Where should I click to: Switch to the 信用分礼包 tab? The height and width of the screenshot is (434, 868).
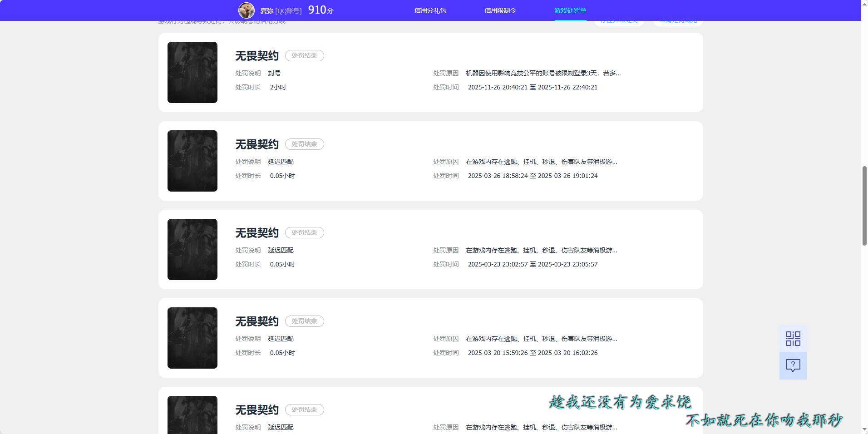click(430, 10)
